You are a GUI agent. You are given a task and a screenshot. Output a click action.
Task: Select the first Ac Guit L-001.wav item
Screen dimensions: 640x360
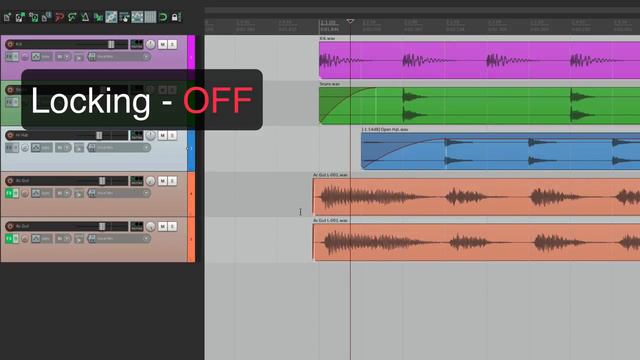pyautogui.click(x=476, y=196)
